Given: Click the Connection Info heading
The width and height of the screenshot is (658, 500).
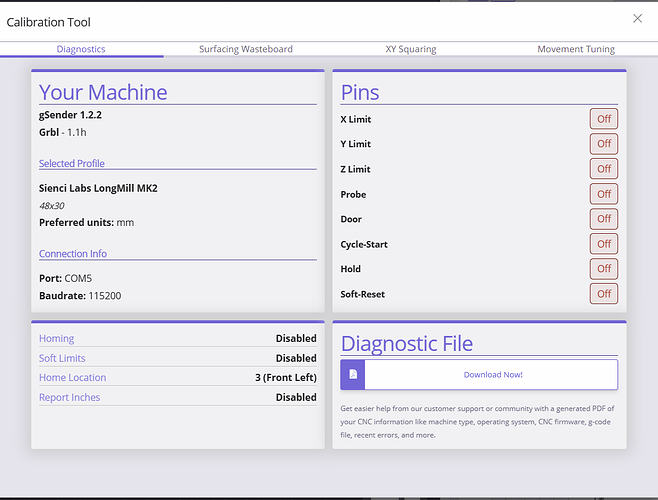Looking at the screenshot, I should [x=73, y=254].
